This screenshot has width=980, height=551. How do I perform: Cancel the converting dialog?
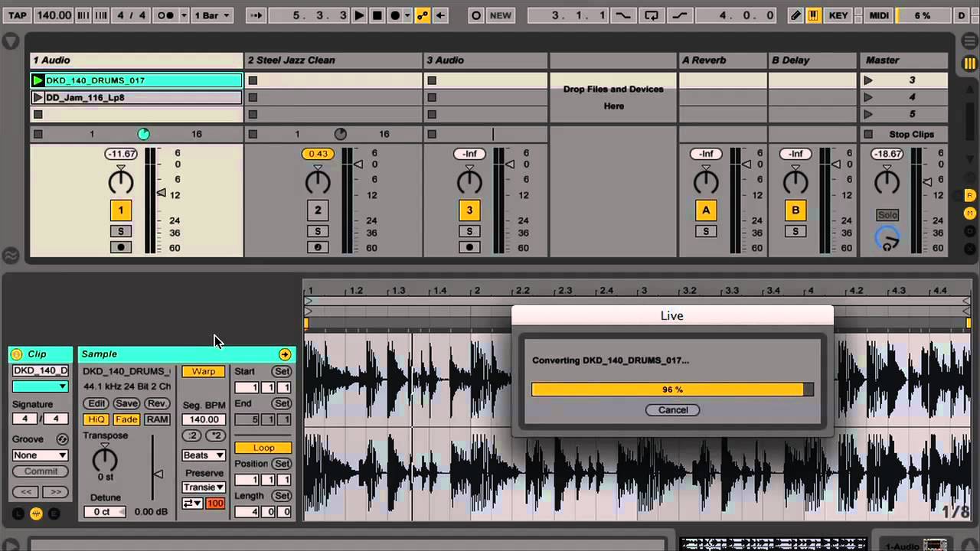pyautogui.click(x=673, y=410)
